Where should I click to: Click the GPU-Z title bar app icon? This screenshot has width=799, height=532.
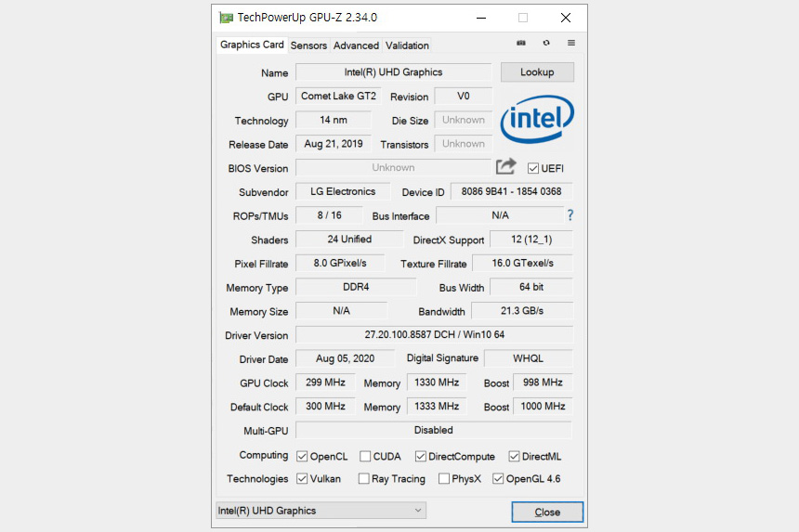pyautogui.click(x=226, y=18)
